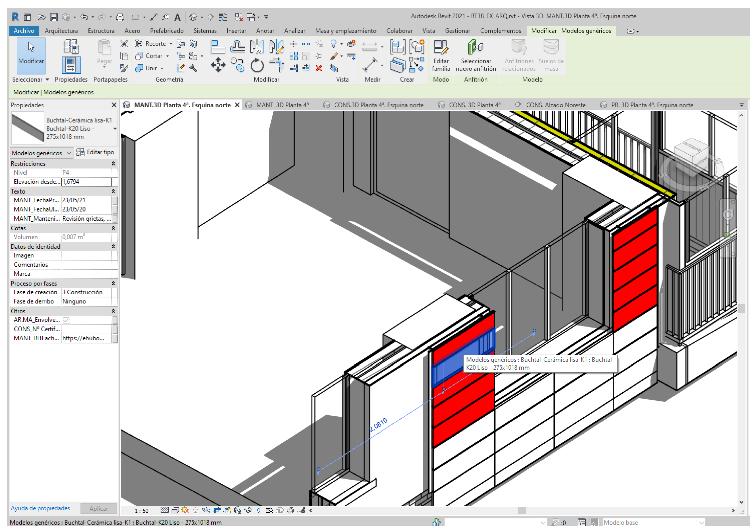The width and height of the screenshot is (756, 532).
Task: Click MANT_FechaPr parameter small button
Action: pyautogui.click(x=115, y=200)
